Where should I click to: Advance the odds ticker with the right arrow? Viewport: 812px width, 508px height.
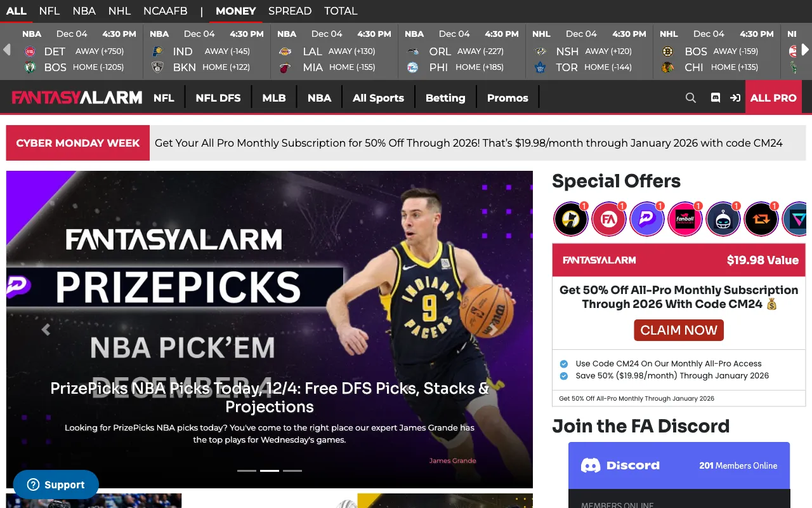click(805, 50)
